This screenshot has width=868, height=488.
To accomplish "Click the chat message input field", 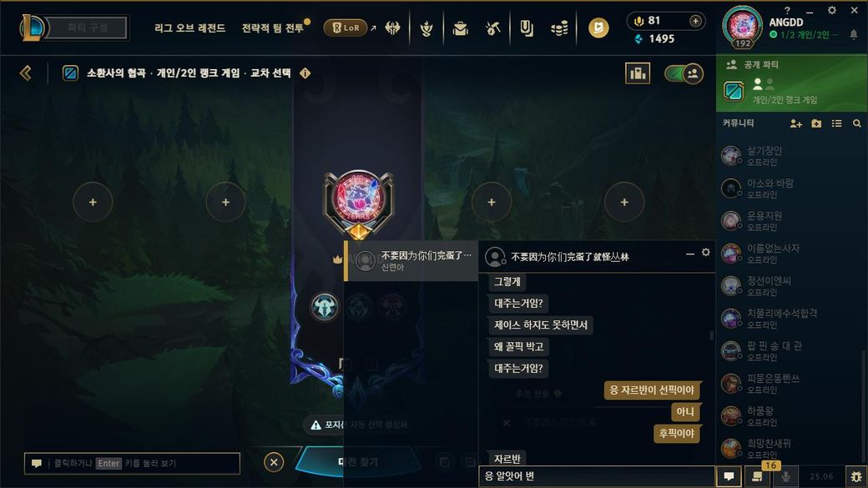I will point(596,475).
